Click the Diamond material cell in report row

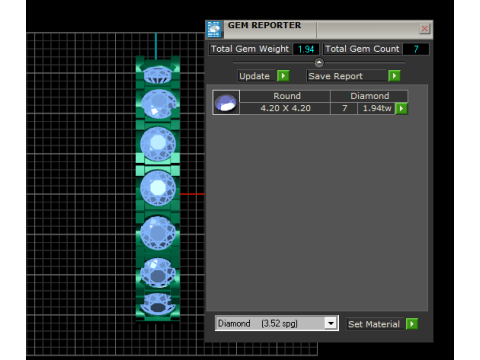[369, 96]
